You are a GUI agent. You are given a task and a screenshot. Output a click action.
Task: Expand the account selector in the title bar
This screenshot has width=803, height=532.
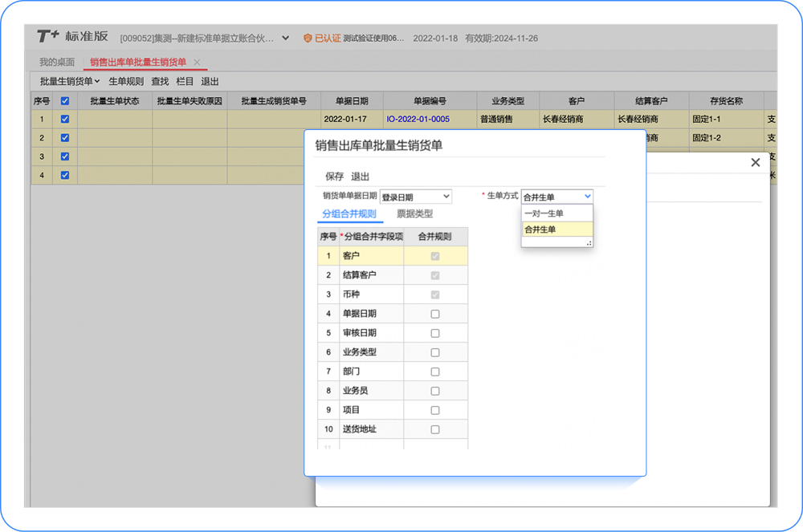click(285, 37)
